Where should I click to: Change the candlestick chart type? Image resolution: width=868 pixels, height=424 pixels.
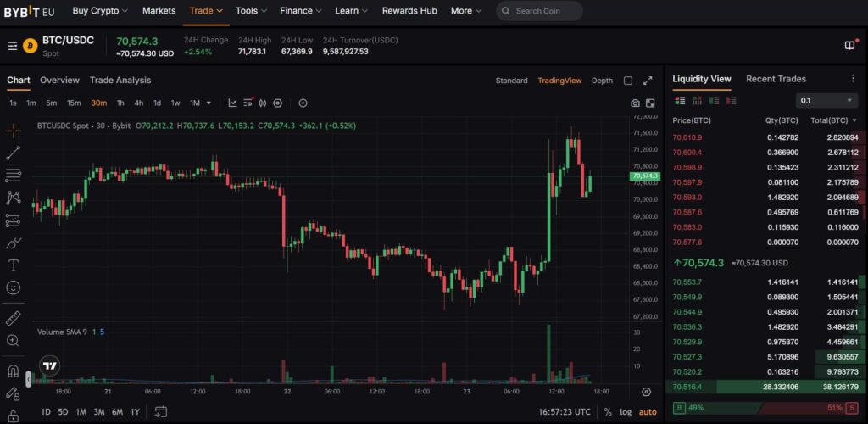[263, 103]
